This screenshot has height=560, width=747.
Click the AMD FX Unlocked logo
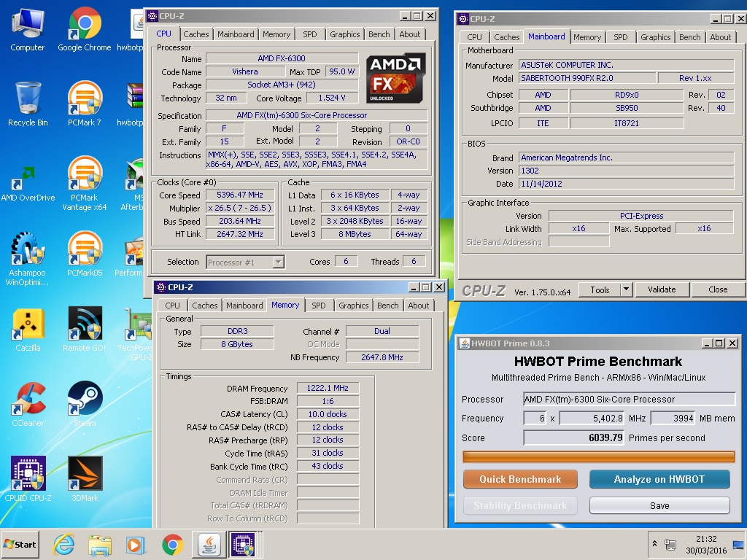coord(395,78)
